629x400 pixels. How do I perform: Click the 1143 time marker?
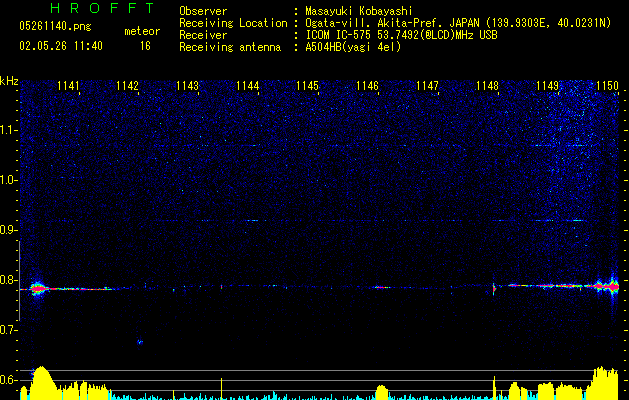tap(187, 86)
